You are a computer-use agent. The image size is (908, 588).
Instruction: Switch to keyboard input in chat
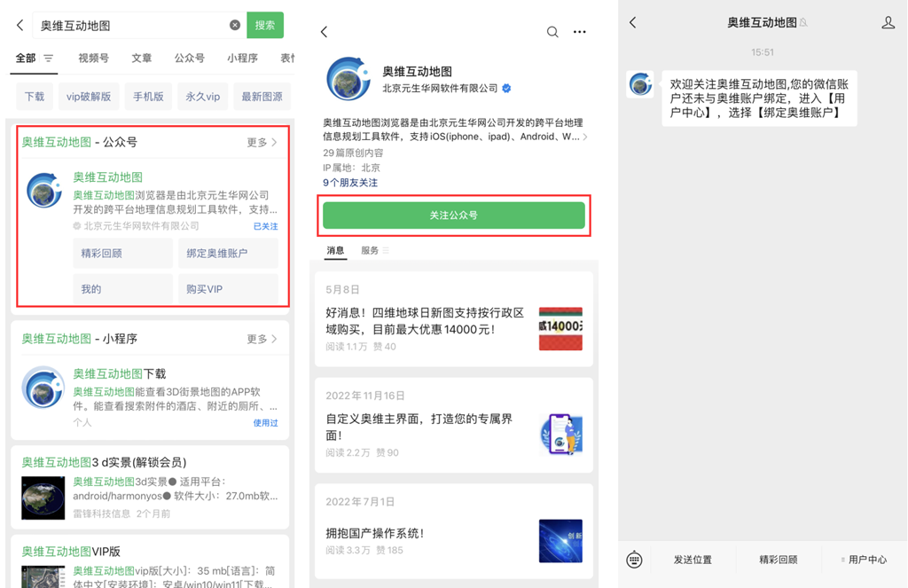(x=634, y=560)
